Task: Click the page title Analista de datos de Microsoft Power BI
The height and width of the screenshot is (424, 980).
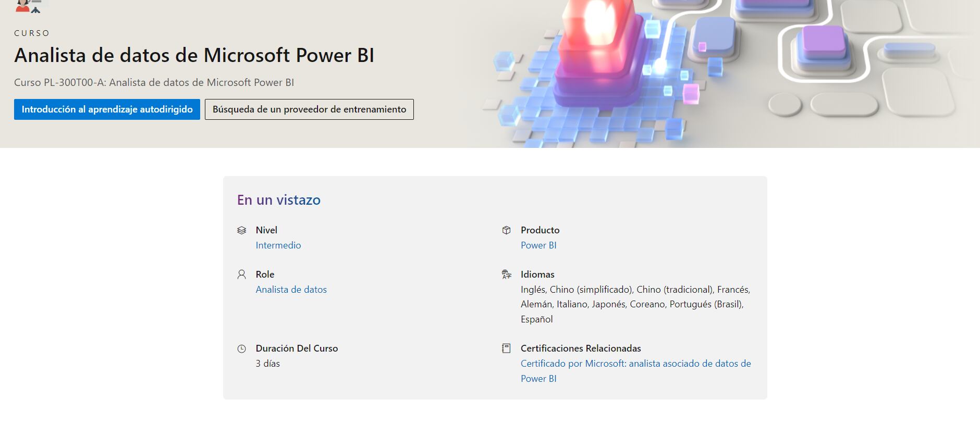Action: (x=194, y=55)
